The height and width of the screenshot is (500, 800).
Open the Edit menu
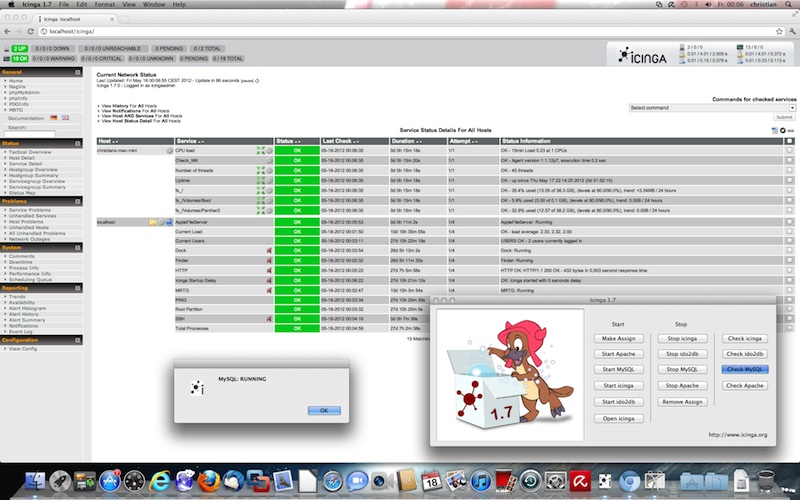pyautogui.click(x=82, y=4)
